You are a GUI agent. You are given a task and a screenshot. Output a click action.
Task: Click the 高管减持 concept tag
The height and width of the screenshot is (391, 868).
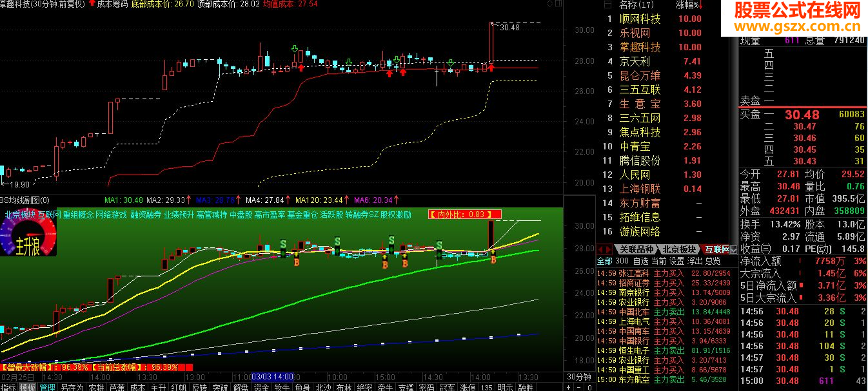(x=212, y=215)
